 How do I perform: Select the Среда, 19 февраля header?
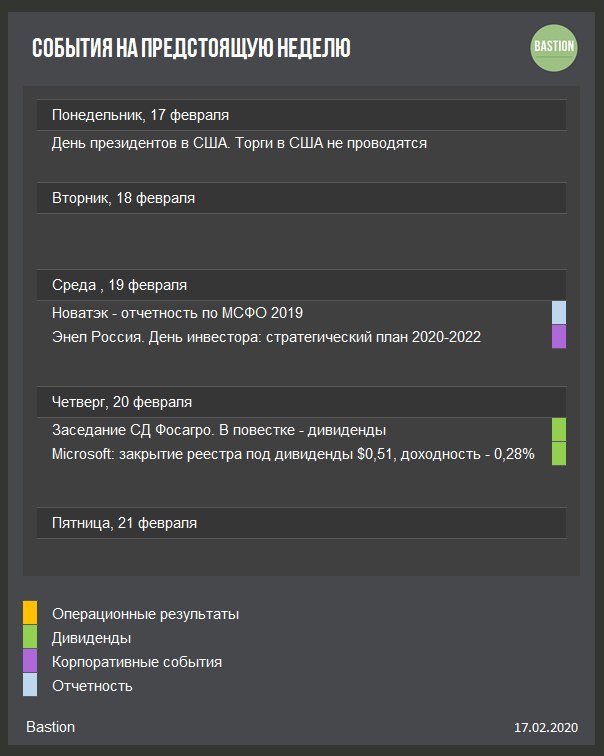[302, 285]
